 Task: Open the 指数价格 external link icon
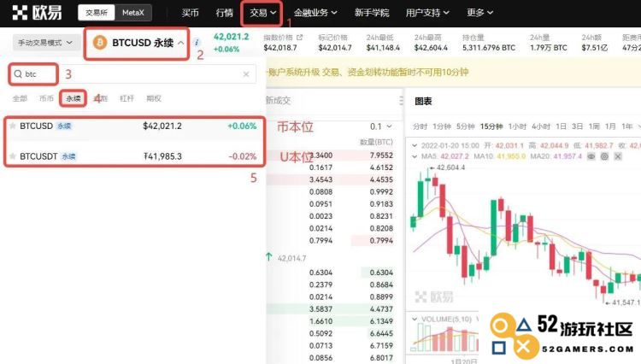300,38
